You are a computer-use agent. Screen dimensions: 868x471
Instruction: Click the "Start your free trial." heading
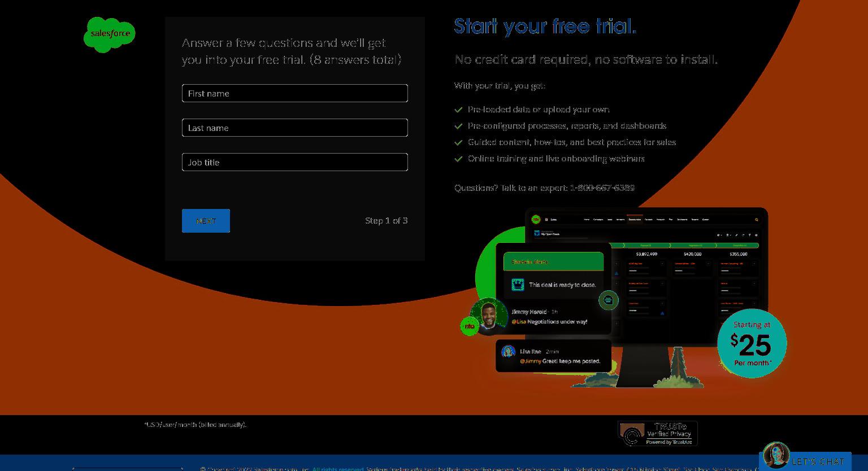[545, 26]
